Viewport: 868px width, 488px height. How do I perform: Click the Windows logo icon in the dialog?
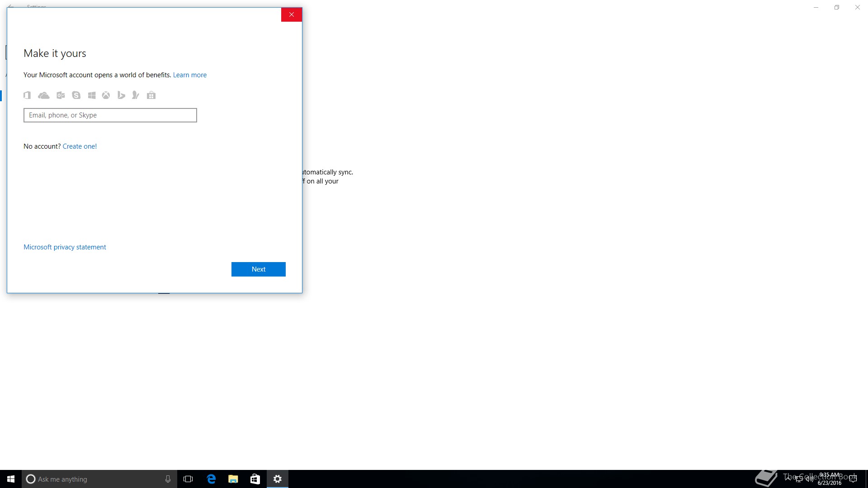pyautogui.click(x=92, y=95)
